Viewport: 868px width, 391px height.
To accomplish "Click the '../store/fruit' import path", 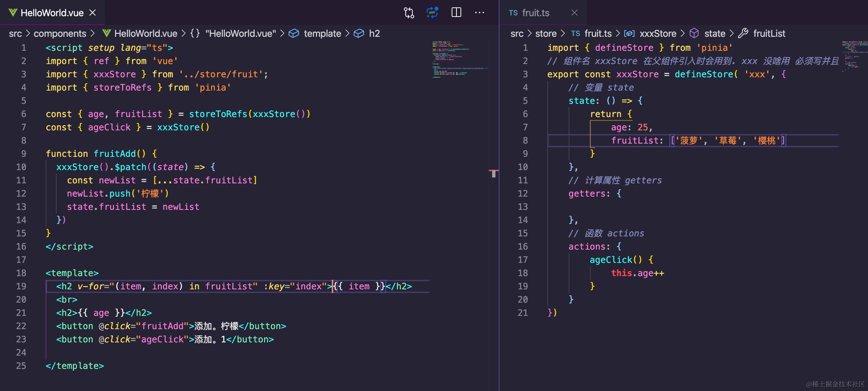I will click(221, 74).
